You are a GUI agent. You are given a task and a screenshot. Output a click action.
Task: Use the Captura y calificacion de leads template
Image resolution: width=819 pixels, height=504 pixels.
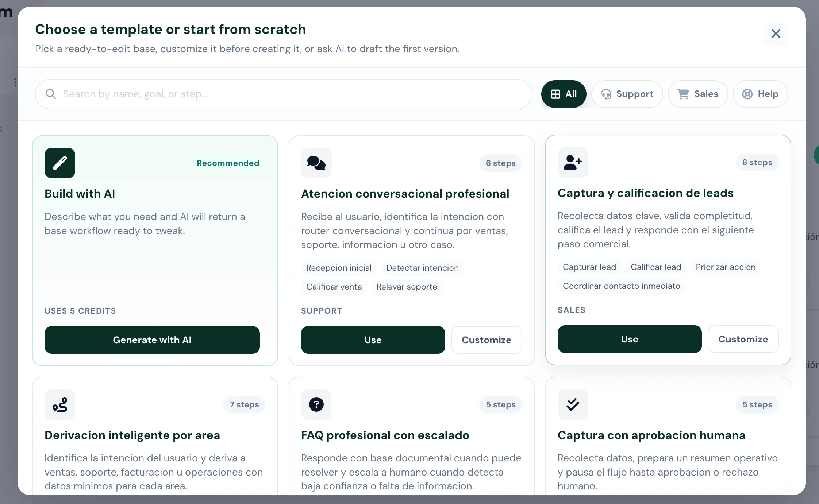click(630, 339)
